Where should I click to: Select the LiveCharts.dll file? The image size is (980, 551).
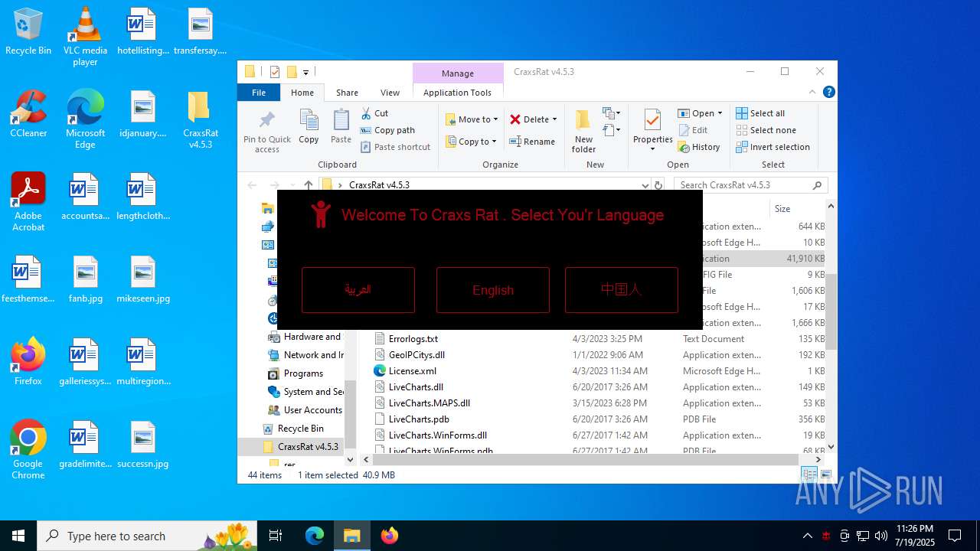(x=416, y=386)
